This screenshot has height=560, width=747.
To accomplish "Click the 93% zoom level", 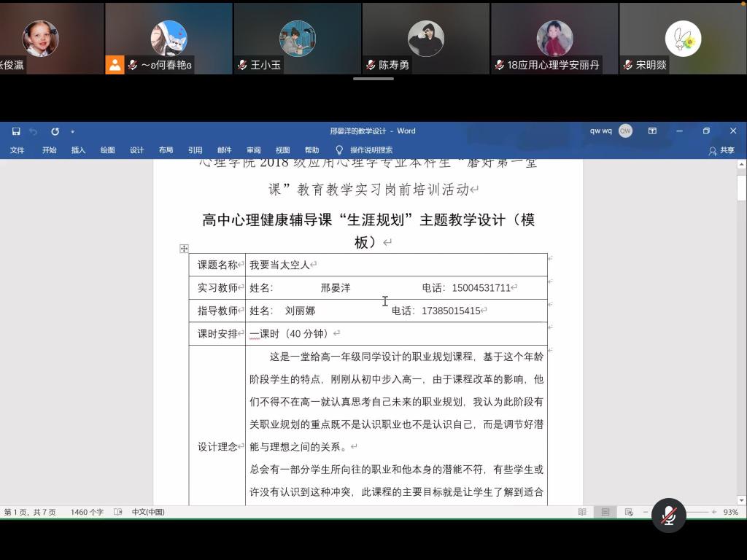I will pyautogui.click(x=730, y=512).
